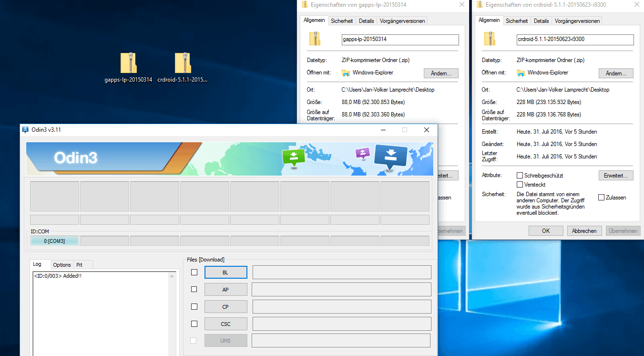Select Allgemein tab in crdroid properties
This screenshot has width=644, height=356.
coord(489,20)
